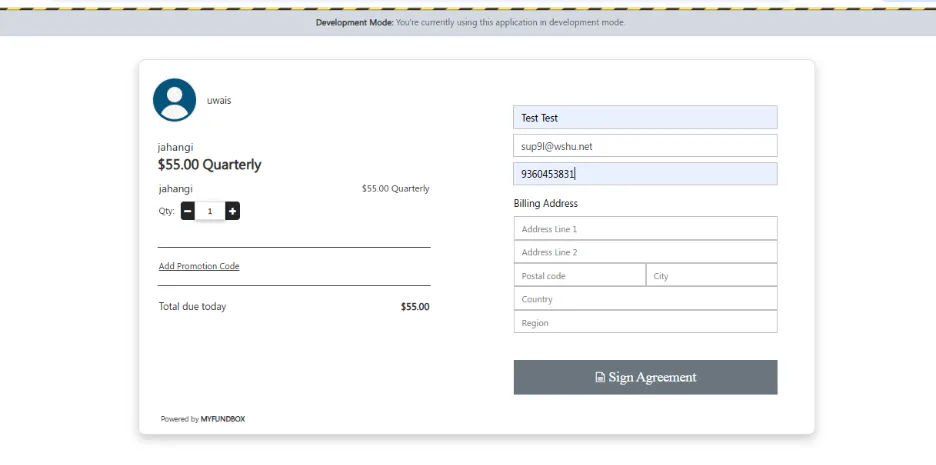Screen dimensions: 936x465
Task: Focus the Country field
Action: coord(645,299)
